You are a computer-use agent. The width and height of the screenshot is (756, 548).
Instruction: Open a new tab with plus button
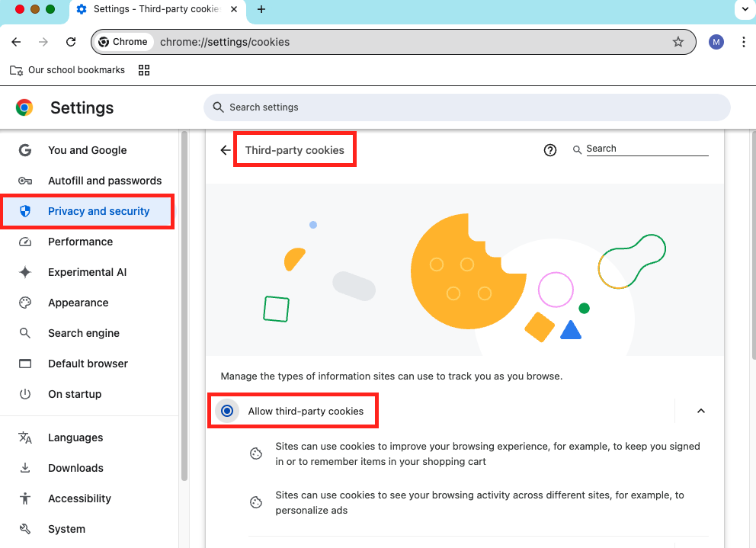pyautogui.click(x=261, y=9)
